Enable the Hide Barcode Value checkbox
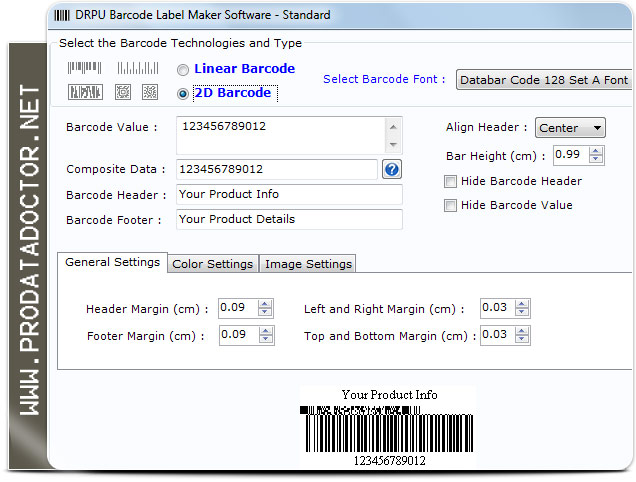The height and width of the screenshot is (482, 636). coord(450,205)
